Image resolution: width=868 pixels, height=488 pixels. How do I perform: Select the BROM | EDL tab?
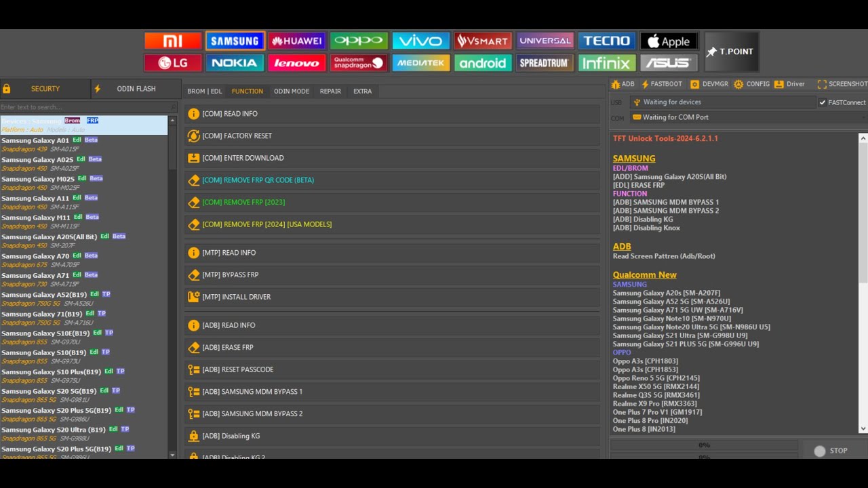coord(205,91)
